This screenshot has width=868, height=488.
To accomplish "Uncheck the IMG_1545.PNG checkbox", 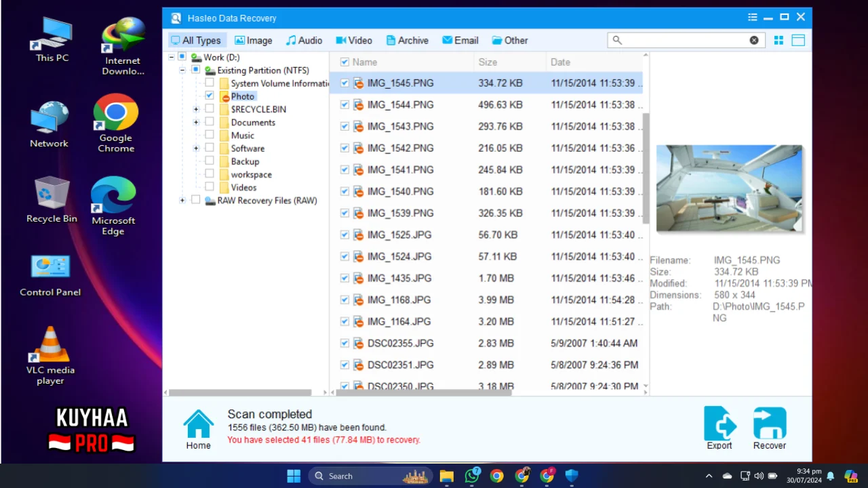I will [344, 83].
